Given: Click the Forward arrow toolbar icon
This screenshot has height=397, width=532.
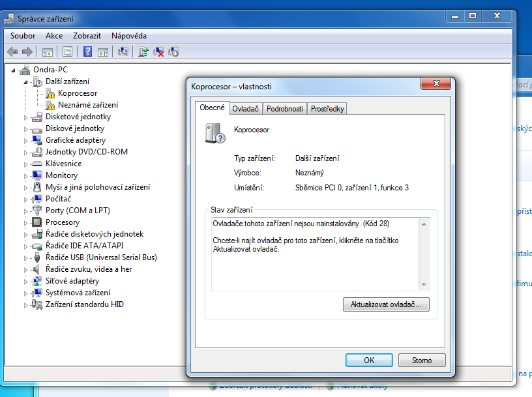Looking at the screenshot, I should click(x=27, y=52).
